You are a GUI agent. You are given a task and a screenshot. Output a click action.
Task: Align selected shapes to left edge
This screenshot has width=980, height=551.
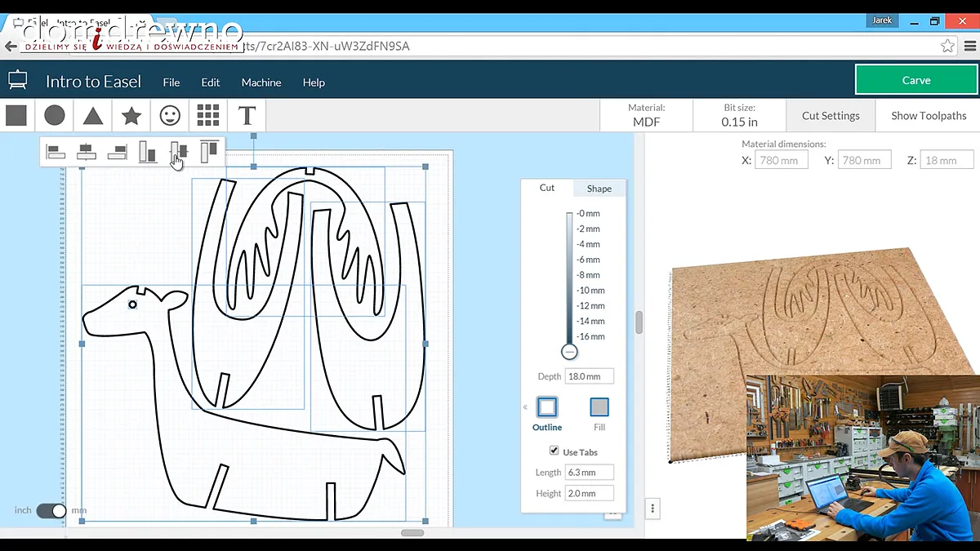[x=56, y=151]
